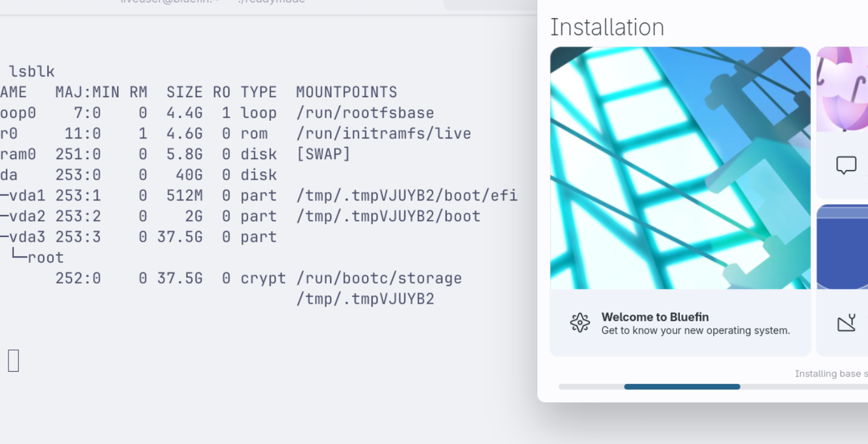Click the lsblk command text
The width and height of the screenshot is (868, 444).
pyautogui.click(x=32, y=72)
